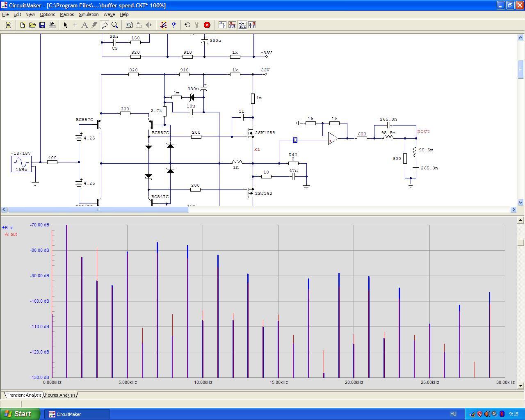Screen dimensions: 525x420
Task: Click the op-amp triangle symbol
Action: [333, 138]
